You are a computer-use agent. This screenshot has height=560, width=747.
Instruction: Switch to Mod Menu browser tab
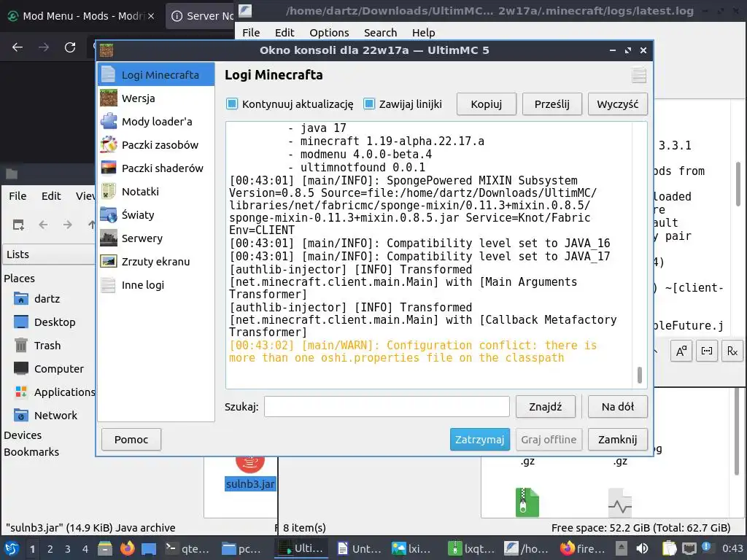(x=81, y=16)
